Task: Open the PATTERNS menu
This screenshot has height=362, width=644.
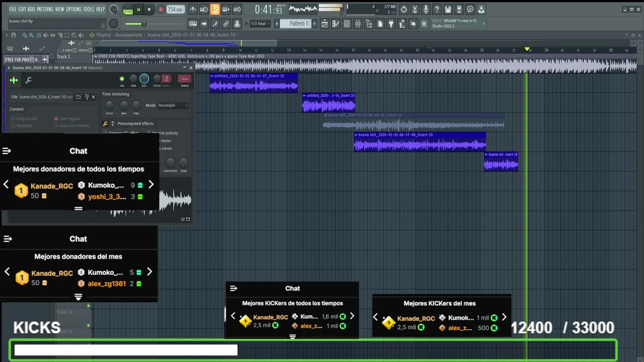Action: click(45, 9)
